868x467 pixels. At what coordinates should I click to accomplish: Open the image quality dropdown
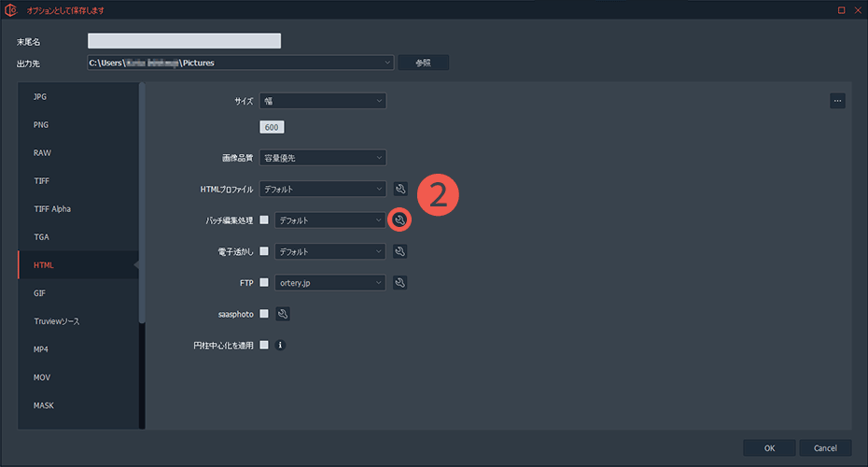[322, 158]
